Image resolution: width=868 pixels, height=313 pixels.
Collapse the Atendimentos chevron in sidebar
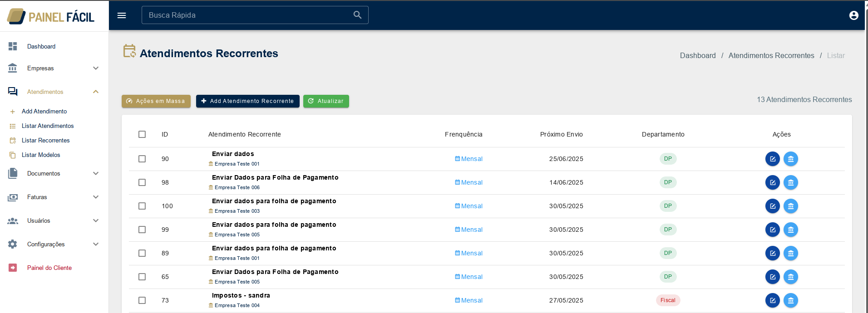click(96, 92)
